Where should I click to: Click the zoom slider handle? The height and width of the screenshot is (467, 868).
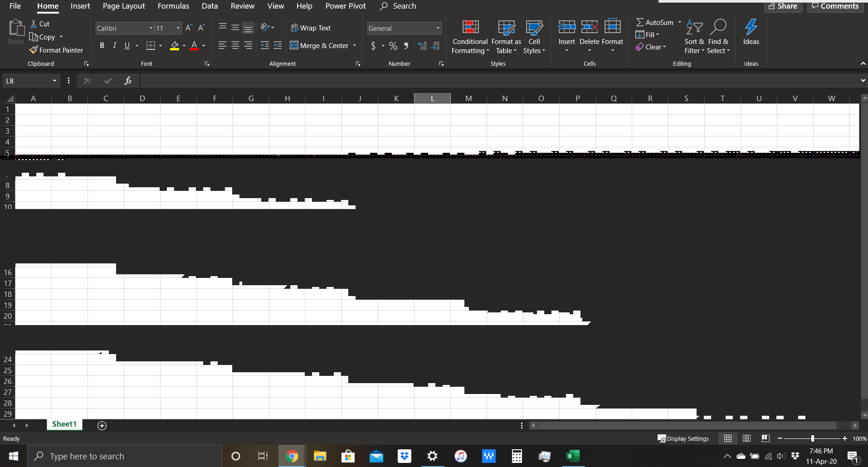pos(813,438)
